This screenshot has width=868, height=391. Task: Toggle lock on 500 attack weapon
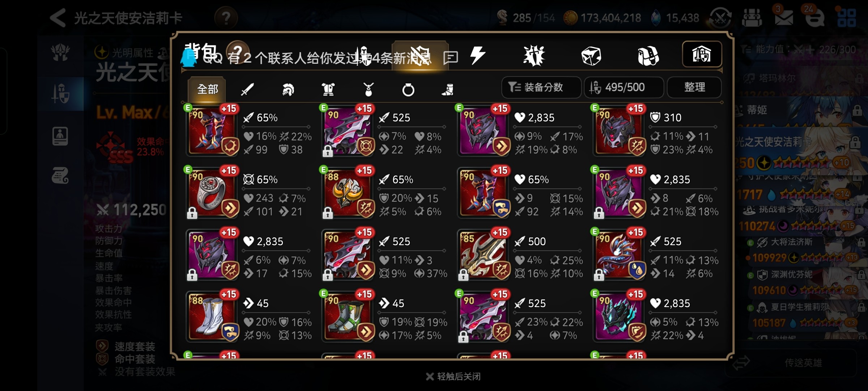(463, 276)
